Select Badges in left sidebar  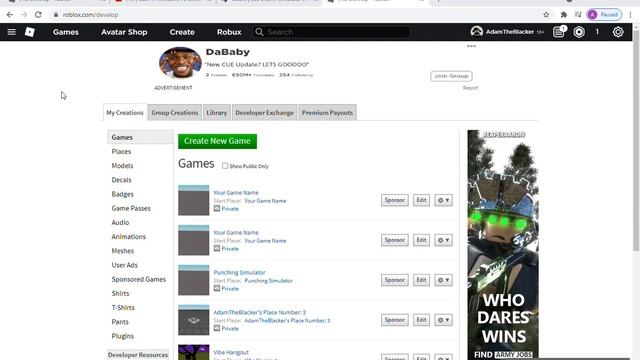coord(122,194)
